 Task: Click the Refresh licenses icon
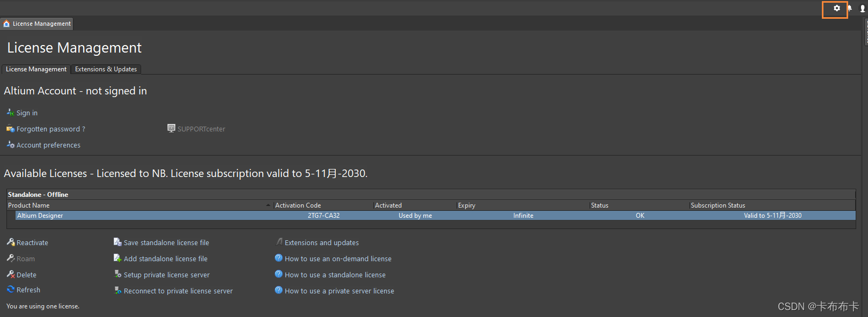point(10,290)
